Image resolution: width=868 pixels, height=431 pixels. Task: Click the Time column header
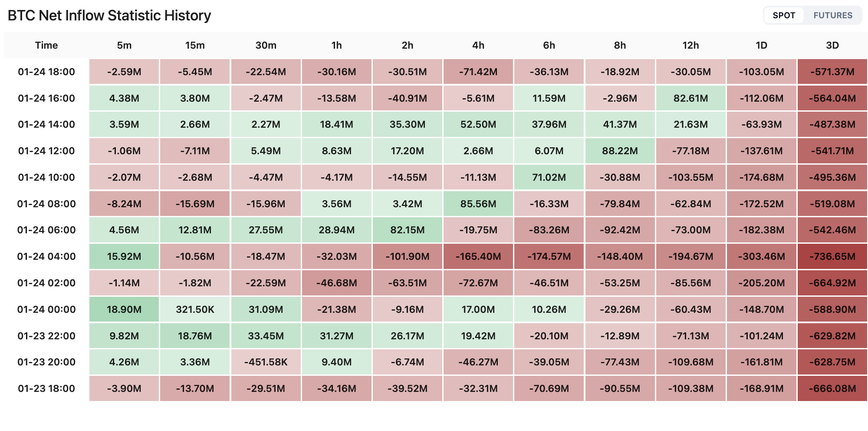[x=46, y=45]
